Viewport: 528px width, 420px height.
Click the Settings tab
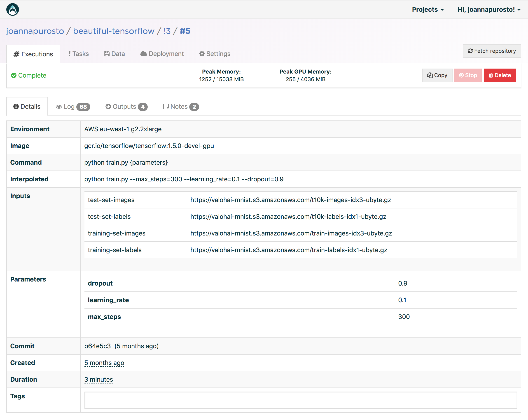(x=219, y=53)
